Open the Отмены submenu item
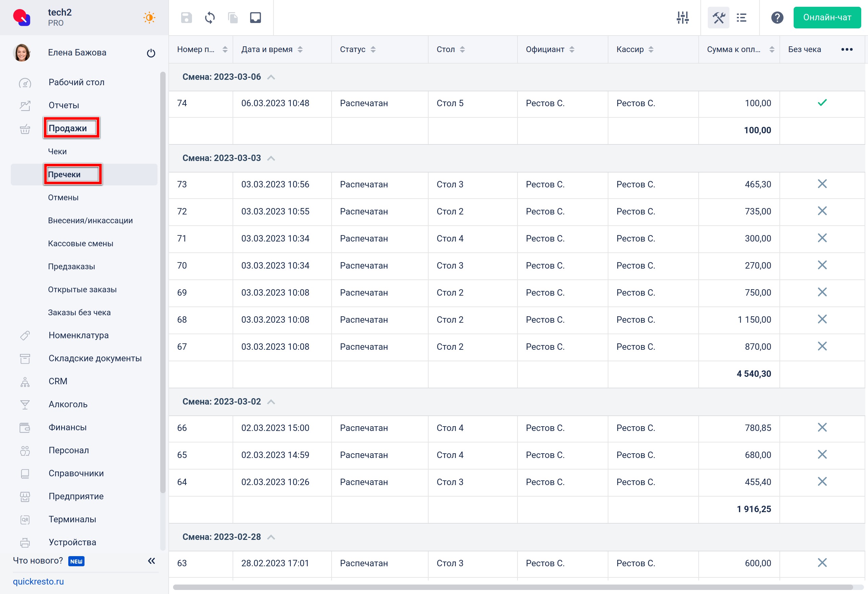 click(63, 197)
